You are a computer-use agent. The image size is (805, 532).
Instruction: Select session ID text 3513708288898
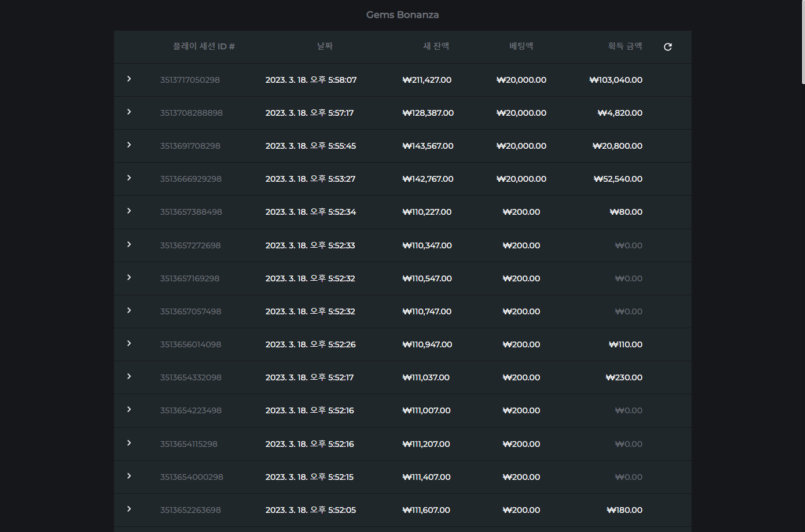tap(192, 113)
